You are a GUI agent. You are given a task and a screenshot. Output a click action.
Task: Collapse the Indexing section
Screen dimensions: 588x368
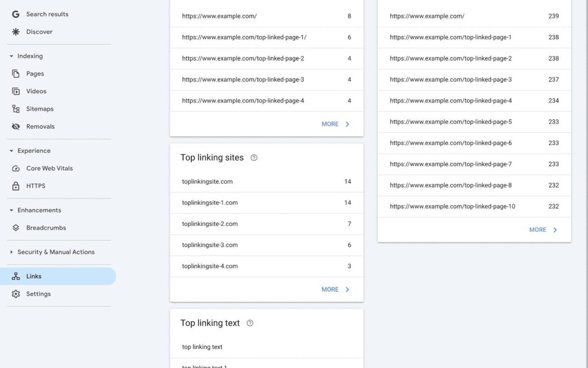(x=11, y=56)
